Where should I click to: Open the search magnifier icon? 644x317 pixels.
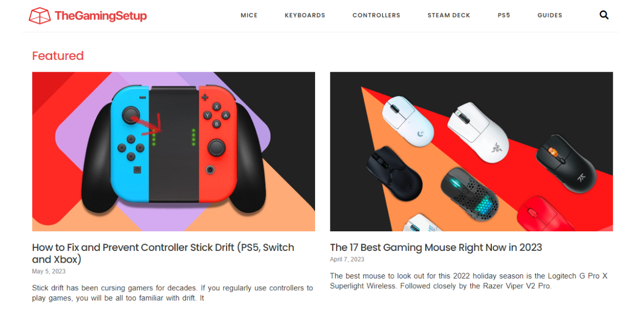pos(604,15)
